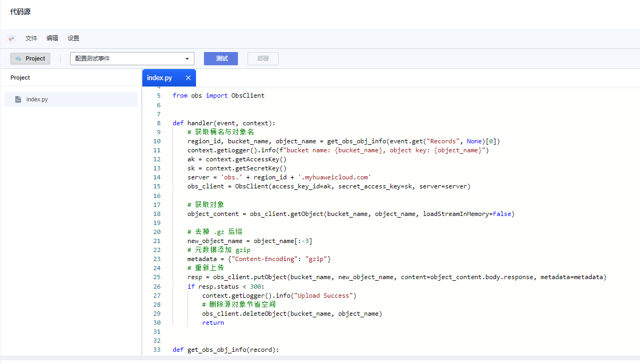Click the 'return' statement on line 30
This screenshot has height=364, width=640.
[213, 323]
